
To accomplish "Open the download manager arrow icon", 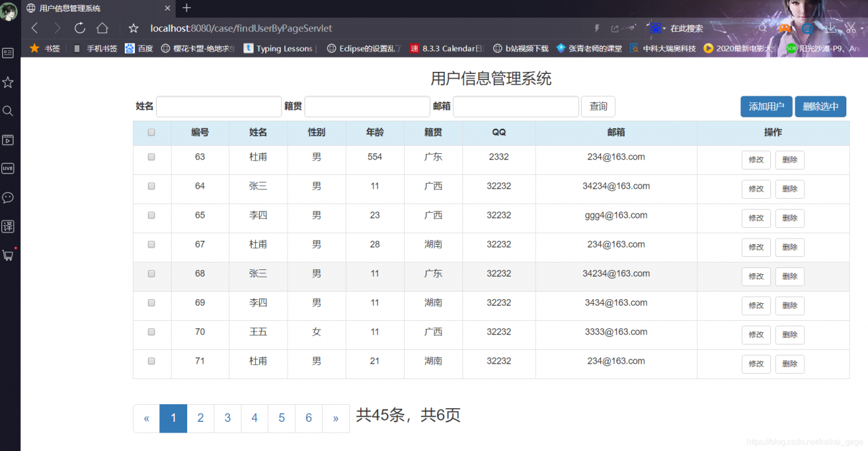I will coord(830,28).
